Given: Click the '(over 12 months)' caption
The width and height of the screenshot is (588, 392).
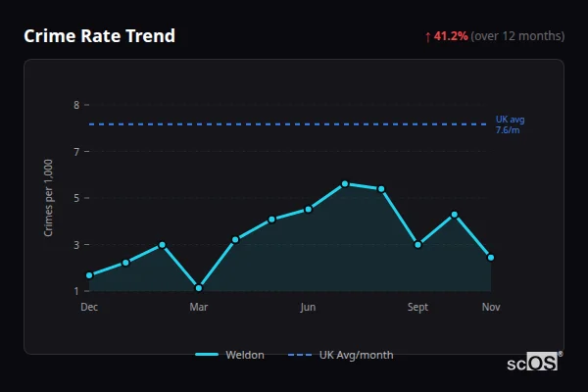Looking at the screenshot, I should coord(517,36).
